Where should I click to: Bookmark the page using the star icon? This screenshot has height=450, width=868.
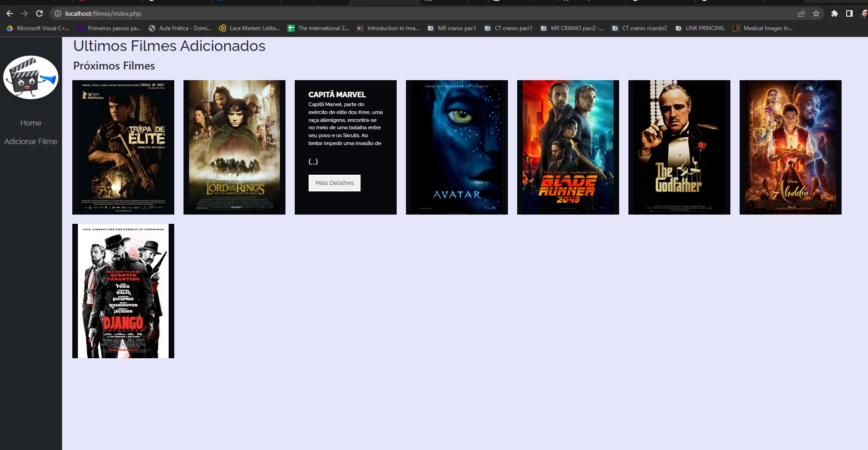point(816,13)
